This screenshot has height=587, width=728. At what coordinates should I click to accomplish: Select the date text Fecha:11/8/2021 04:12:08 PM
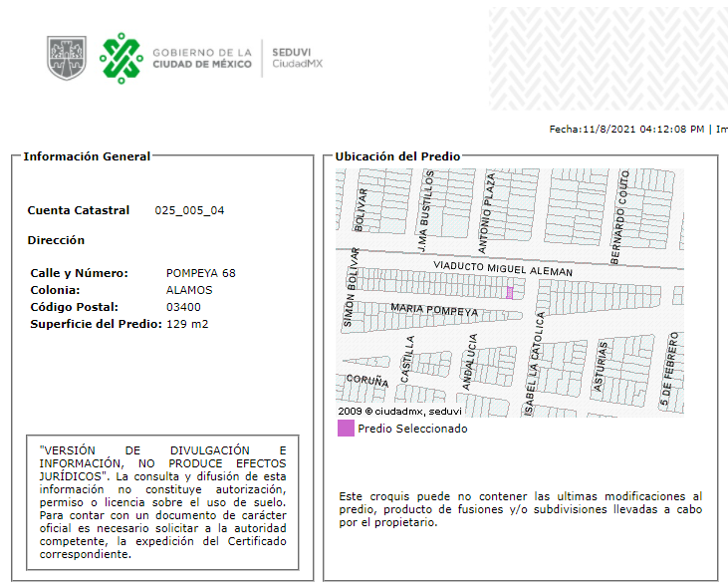pos(626,130)
